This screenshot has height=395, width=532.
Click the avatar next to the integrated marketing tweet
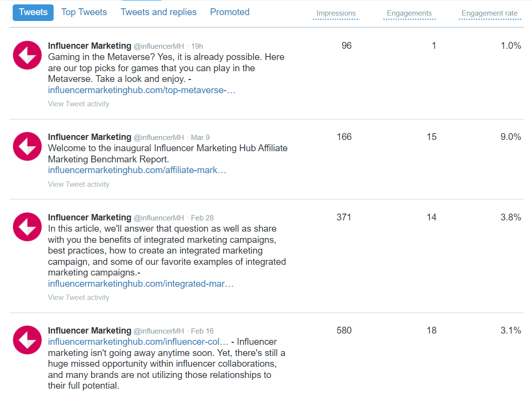point(27,227)
